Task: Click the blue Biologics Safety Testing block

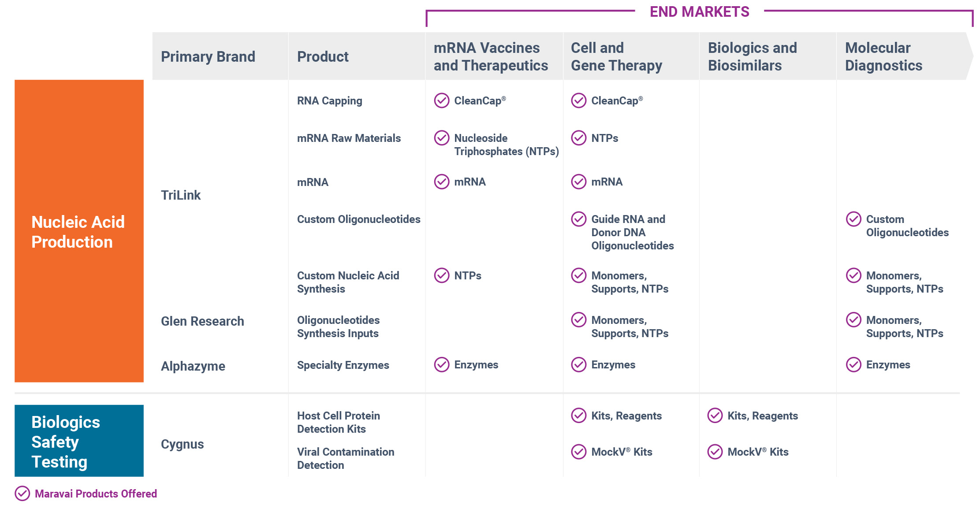Action: coord(79,441)
